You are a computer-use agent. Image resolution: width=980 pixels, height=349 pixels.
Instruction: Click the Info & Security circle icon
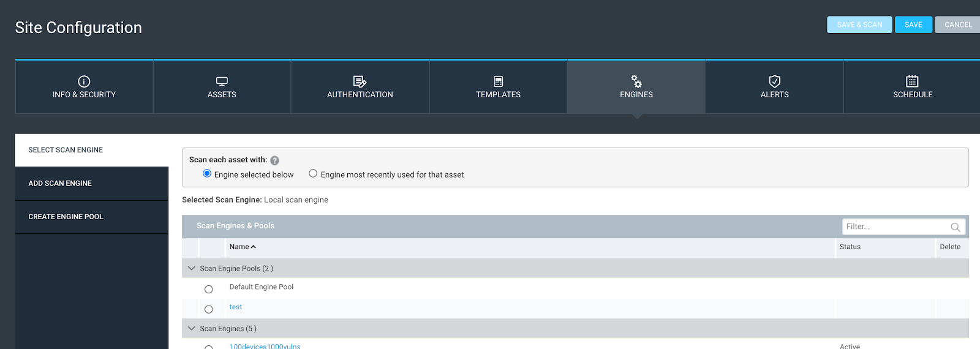pos(84,81)
